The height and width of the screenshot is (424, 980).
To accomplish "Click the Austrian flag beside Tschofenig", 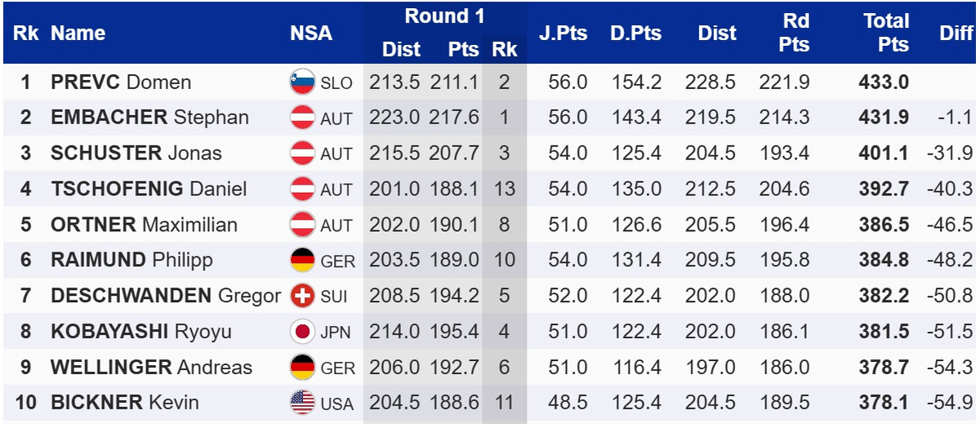I will click(x=302, y=189).
